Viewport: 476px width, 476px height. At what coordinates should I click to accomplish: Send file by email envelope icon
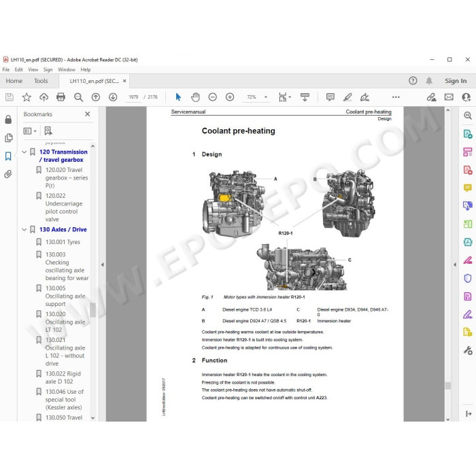[x=449, y=97]
